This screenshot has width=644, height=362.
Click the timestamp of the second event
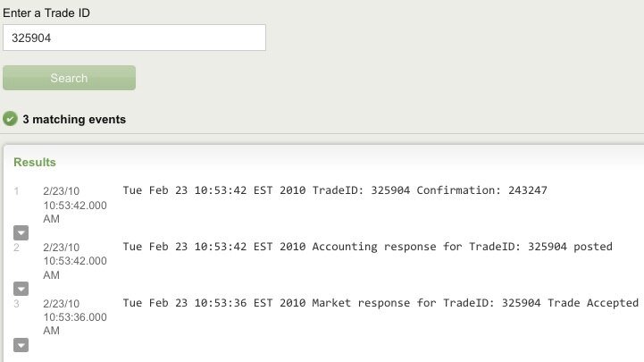[74, 261]
